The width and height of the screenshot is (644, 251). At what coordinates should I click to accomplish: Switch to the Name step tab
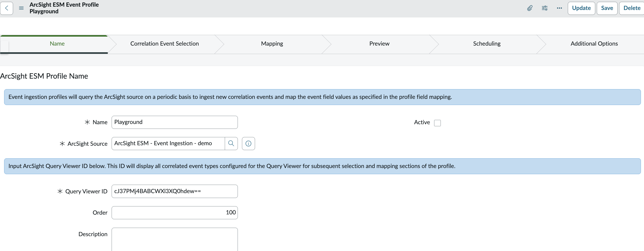57,44
